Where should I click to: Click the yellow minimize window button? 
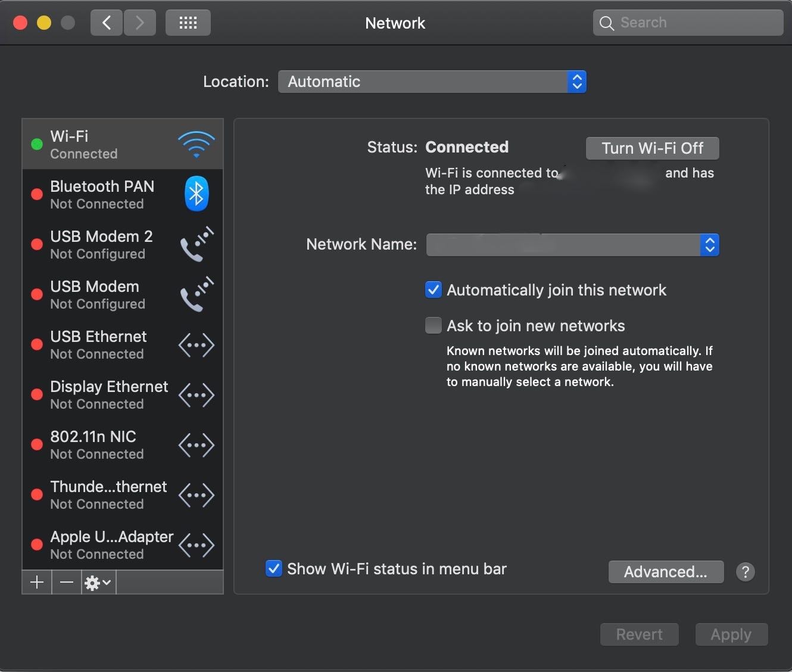[44, 23]
